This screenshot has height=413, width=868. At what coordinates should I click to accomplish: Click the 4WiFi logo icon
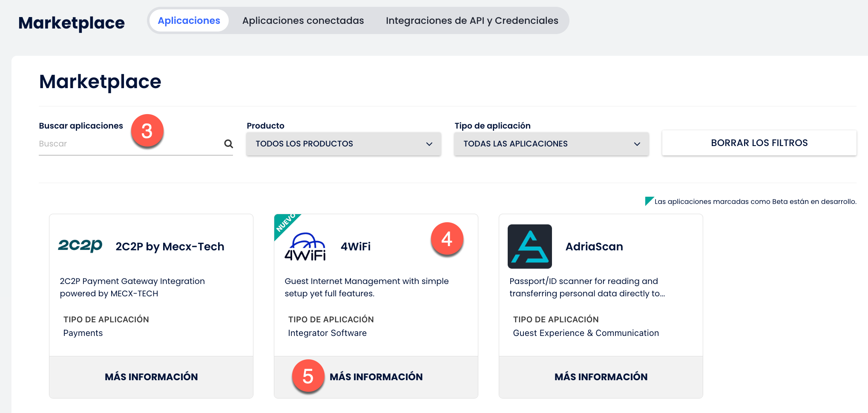(305, 247)
